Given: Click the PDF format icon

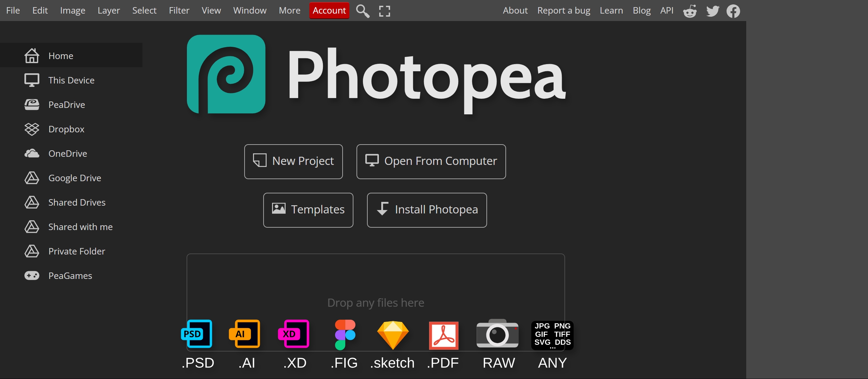Looking at the screenshot, I should (444, 335).
